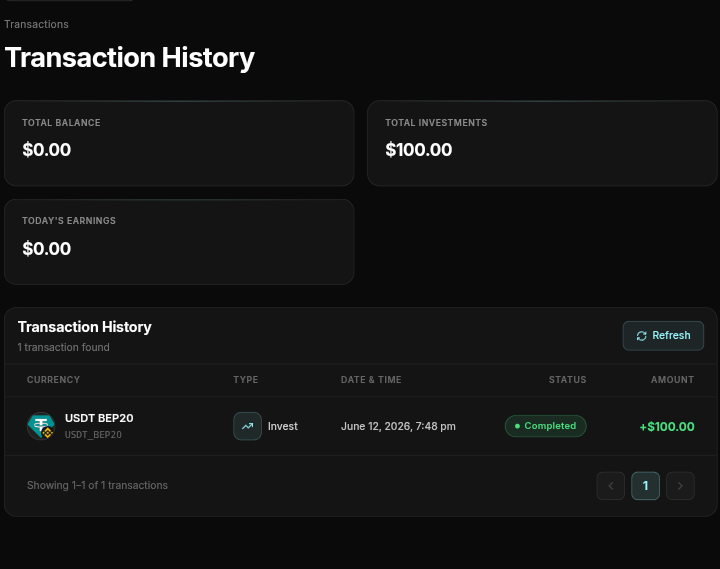The width and height of the screenshot is (720, 569).
Task: Go to the next page with right chevron
Action: click(x=681, y=486)
